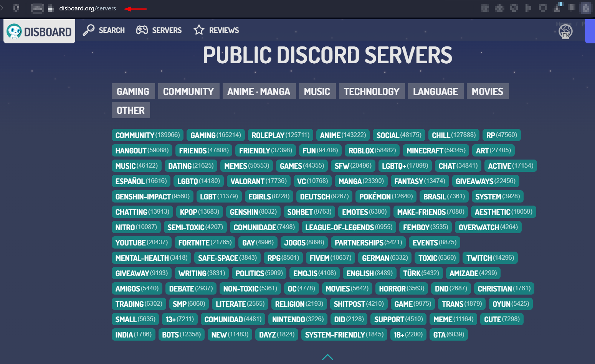The width and height of the screenshot is (595, 364).
Task: Select the OTHER category tab
Action: 131,110
